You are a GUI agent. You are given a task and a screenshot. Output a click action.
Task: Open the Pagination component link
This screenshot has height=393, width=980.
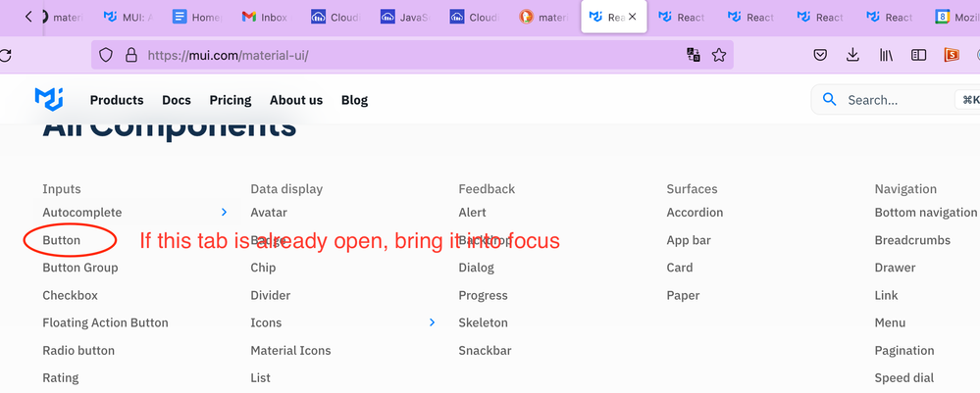click(904, 350)
